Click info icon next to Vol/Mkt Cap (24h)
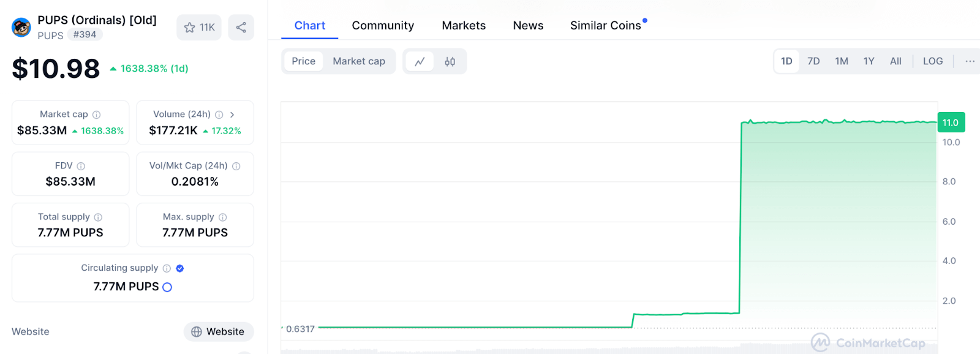Screen dimensions: 980x354 (236, 166)
